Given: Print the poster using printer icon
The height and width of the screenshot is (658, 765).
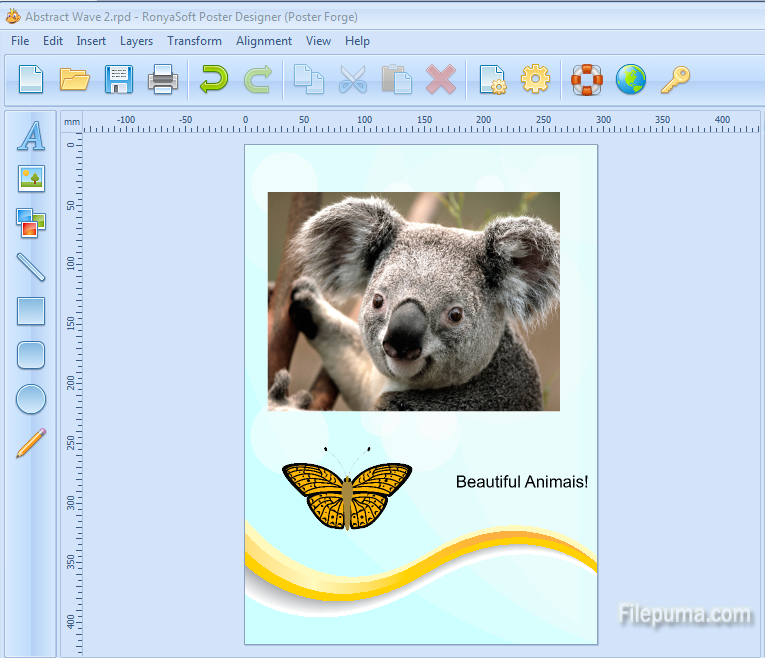Looking at the screenshot, I should pos(163,79).
